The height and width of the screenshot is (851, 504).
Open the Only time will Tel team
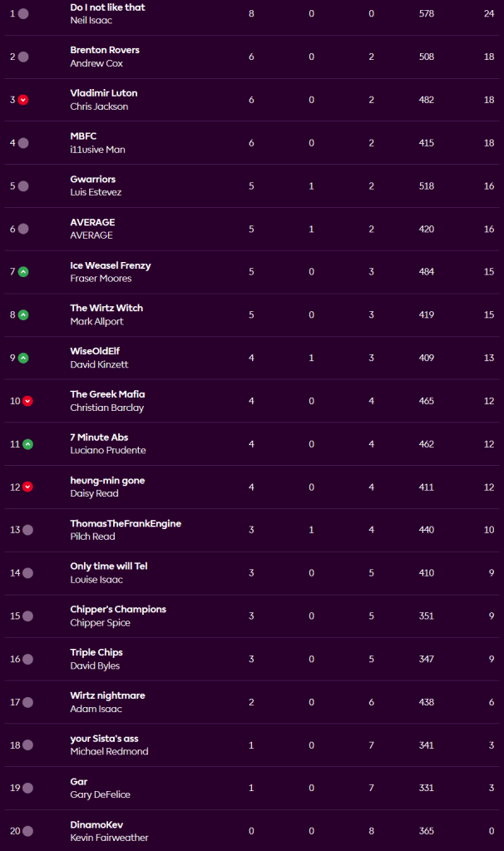coord(108,567)
